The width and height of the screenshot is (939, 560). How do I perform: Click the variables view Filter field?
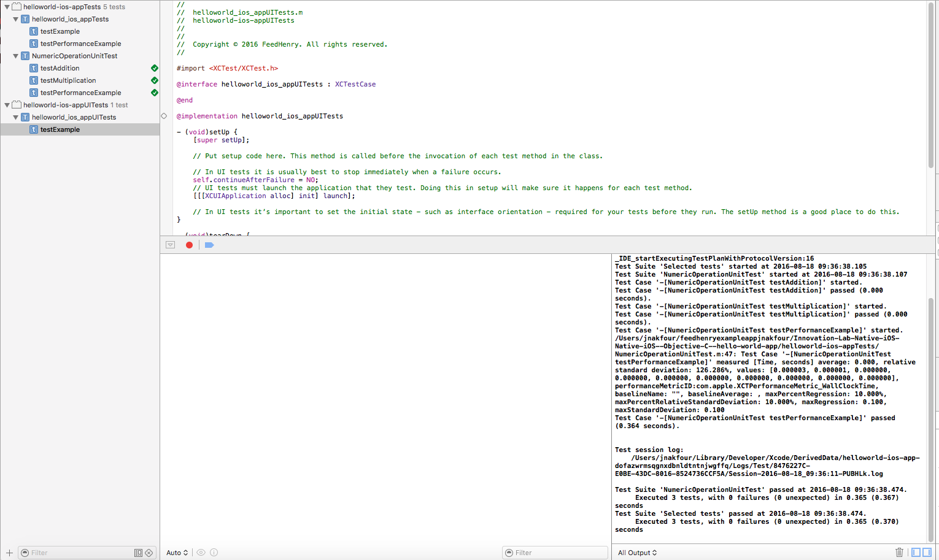pos(555,553)
